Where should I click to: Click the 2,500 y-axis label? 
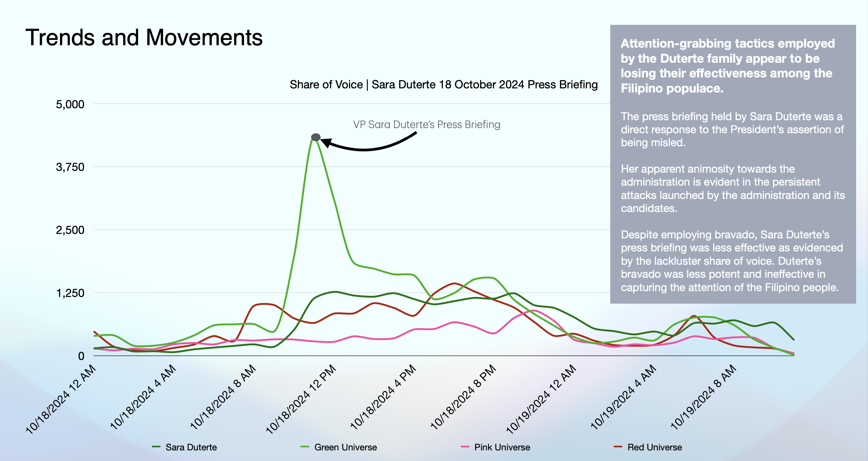click(x=70, y=230)
